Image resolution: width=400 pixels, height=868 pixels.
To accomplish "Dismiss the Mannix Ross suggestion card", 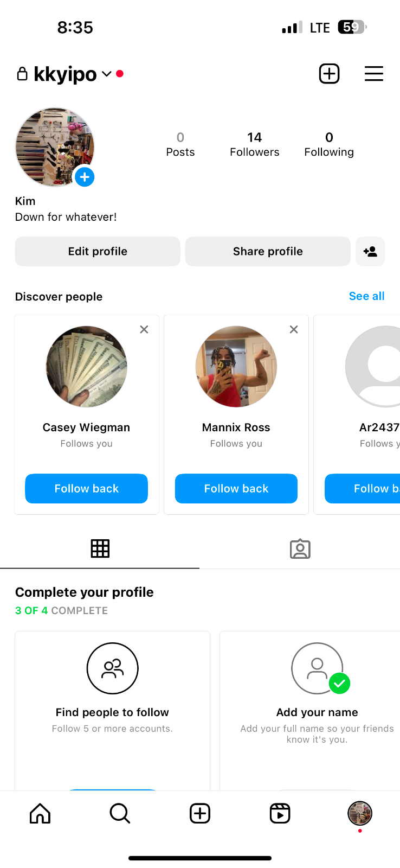I will (294, 329).
